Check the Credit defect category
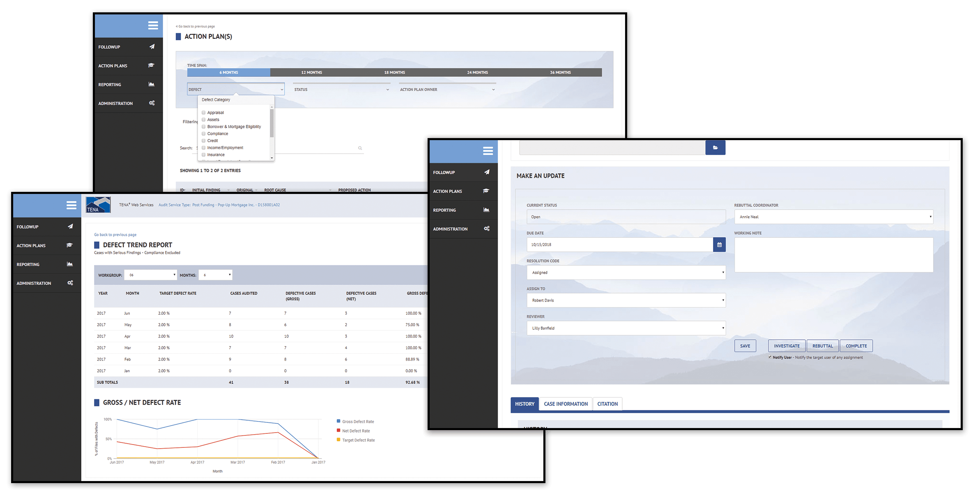This screenshot has height=493, width=980. [x=203, y=141]
